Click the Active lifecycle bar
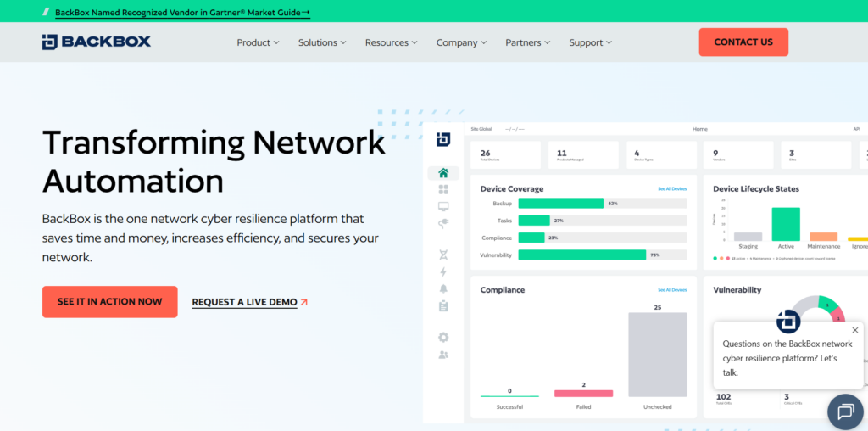This screenshot has height=431, width=868. point(786,224)
